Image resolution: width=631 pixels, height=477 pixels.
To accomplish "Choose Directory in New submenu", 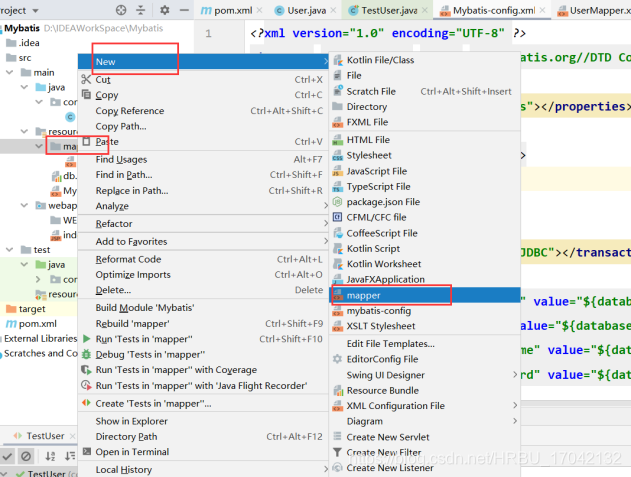I will coord(425,107).
